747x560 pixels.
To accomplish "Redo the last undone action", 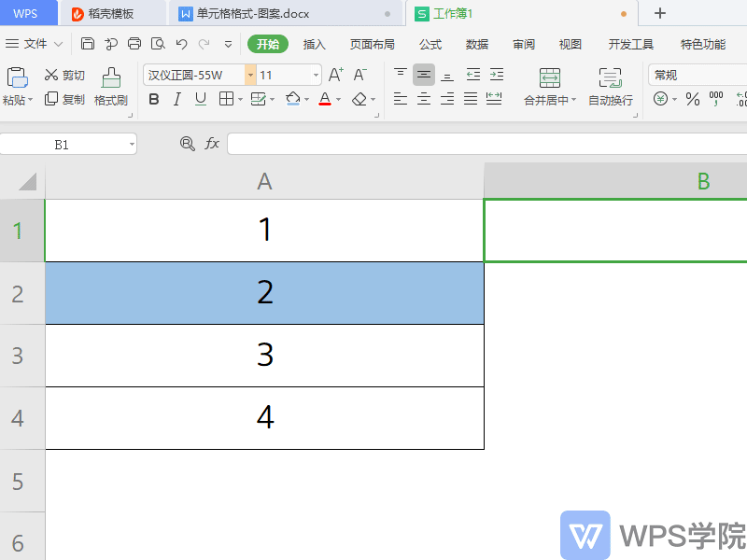I will click(204, 44).
